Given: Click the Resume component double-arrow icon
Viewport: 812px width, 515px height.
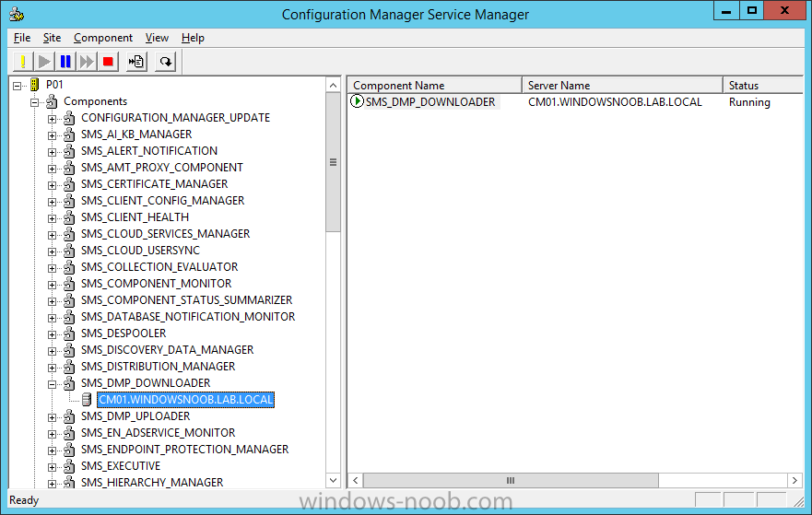Looking at the screenshot, I should (87, 62).
